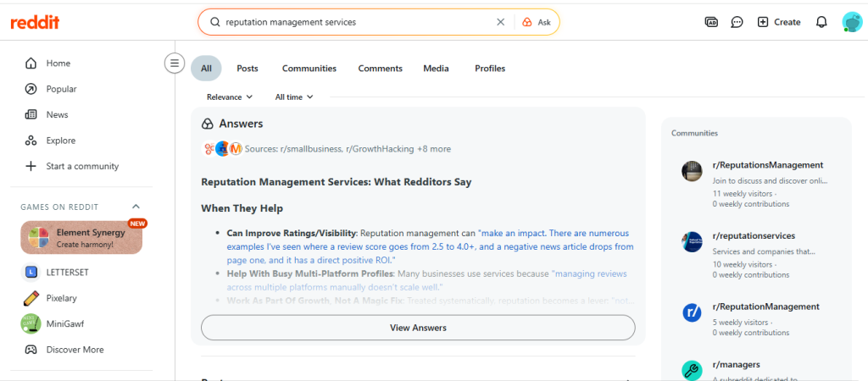Click the search magnifier icon
The height and width of the screenshot is (381, 868).
(215, 22)
